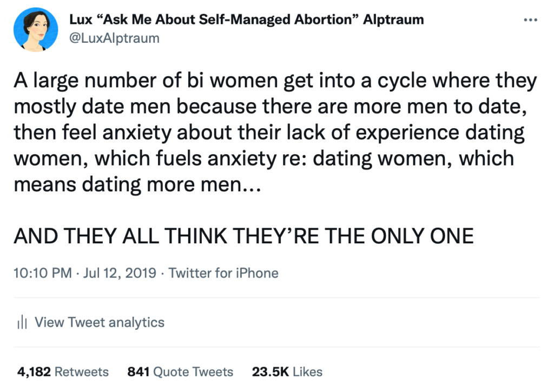Open the tweet's three-dot More menu

(529, 21)
